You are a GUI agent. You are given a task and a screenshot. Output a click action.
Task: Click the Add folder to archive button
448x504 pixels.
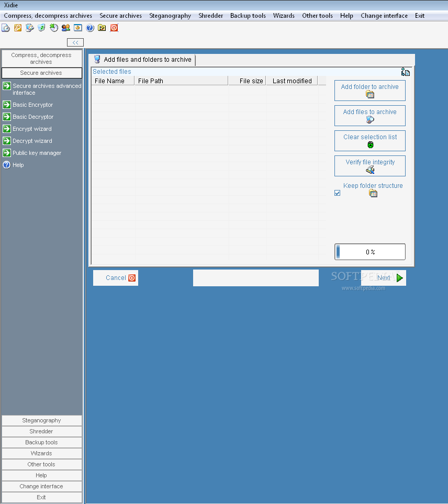(370, 91)
